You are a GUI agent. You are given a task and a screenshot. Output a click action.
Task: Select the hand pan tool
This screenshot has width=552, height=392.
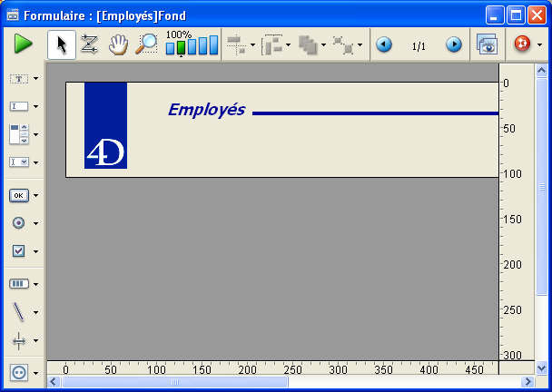(117, 44)
